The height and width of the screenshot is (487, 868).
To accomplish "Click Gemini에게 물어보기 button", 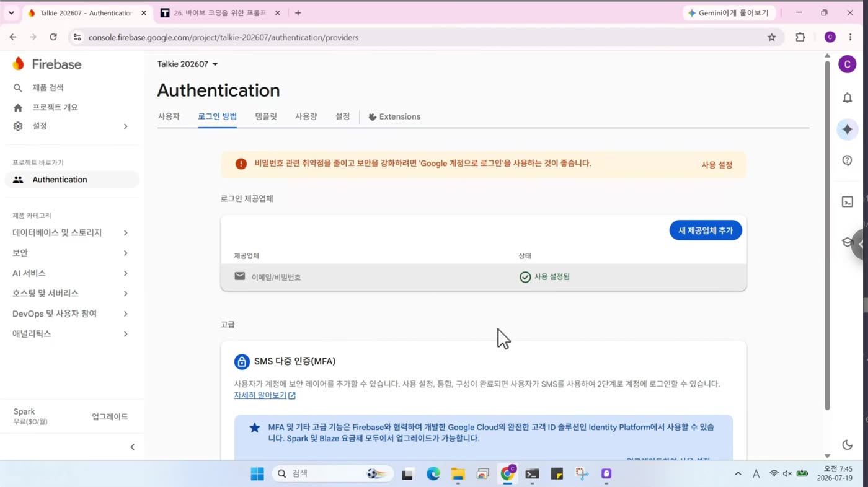I will coord(728,12).
